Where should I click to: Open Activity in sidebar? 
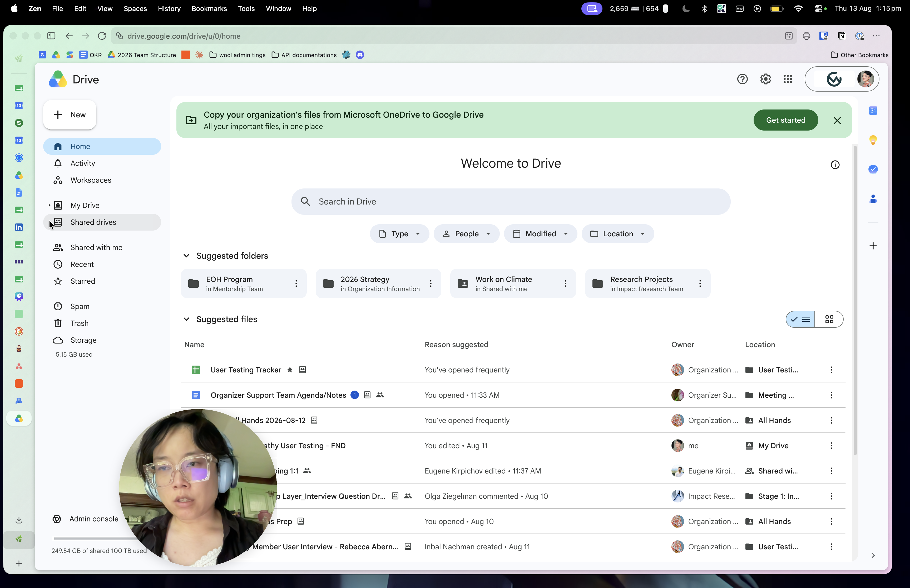(x=102, y=163)
